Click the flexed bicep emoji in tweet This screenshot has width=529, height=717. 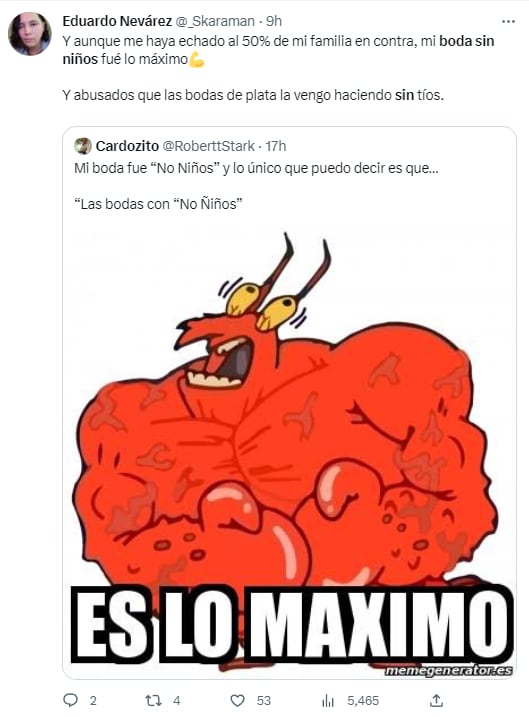pyautogui.click(x=197, y=59)
